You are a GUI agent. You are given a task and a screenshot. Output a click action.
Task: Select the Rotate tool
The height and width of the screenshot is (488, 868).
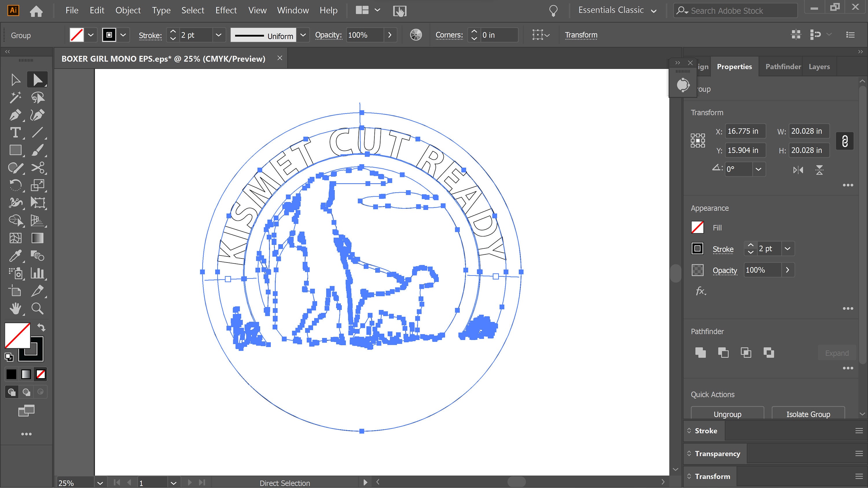[16, 185]
